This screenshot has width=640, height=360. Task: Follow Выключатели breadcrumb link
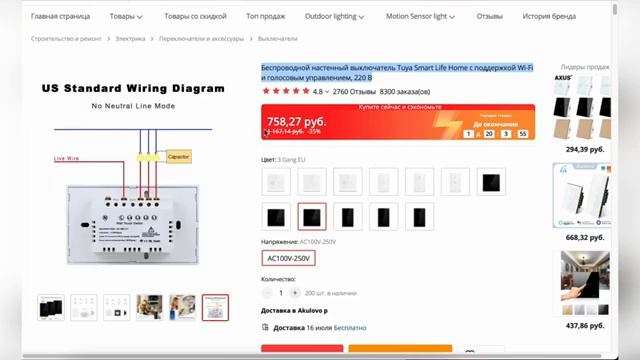(278, 39)
